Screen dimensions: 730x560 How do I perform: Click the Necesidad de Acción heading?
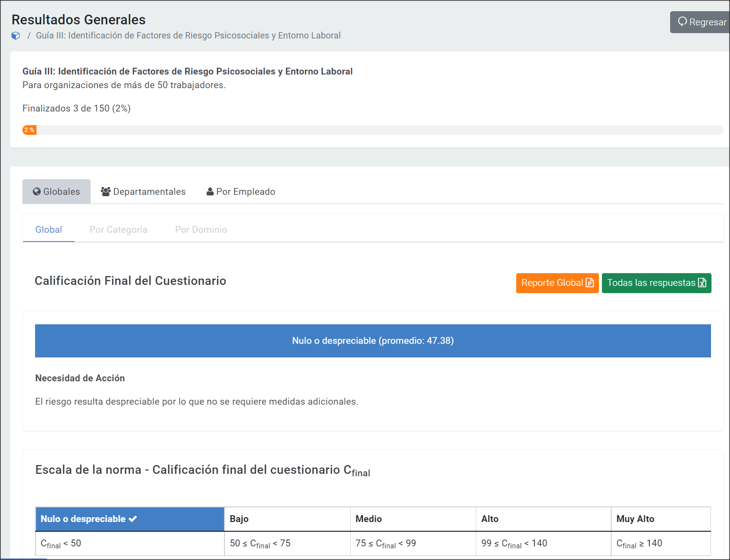point(80,378)
